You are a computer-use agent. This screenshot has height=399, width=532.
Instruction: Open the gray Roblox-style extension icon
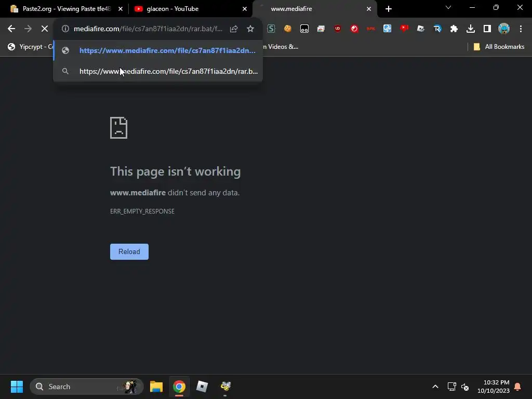(x=421, y=29)
